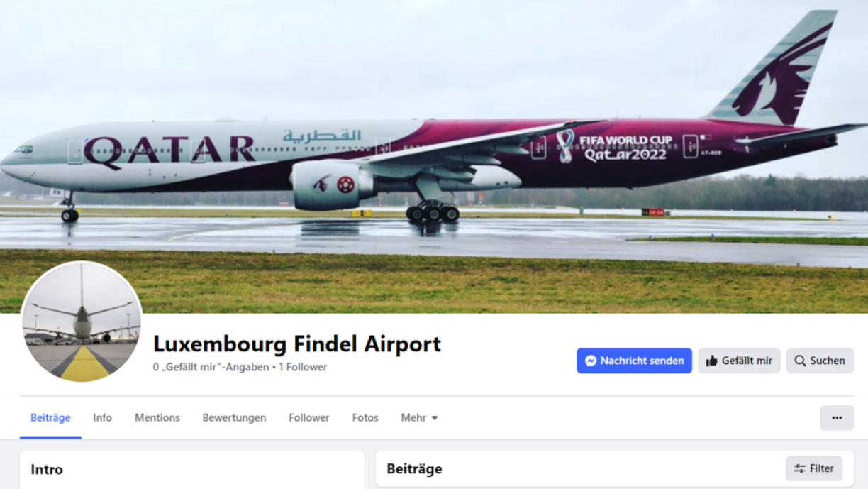Click the Messenger icon in Nachricht senden
This screenshot has width=868, height=489.
point(590,361)
